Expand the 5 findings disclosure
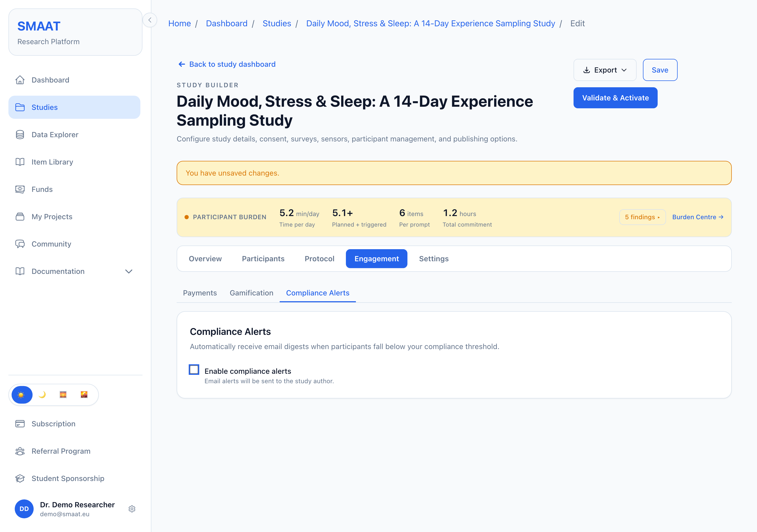Screen dimensions: 757x532 point(642,217)
